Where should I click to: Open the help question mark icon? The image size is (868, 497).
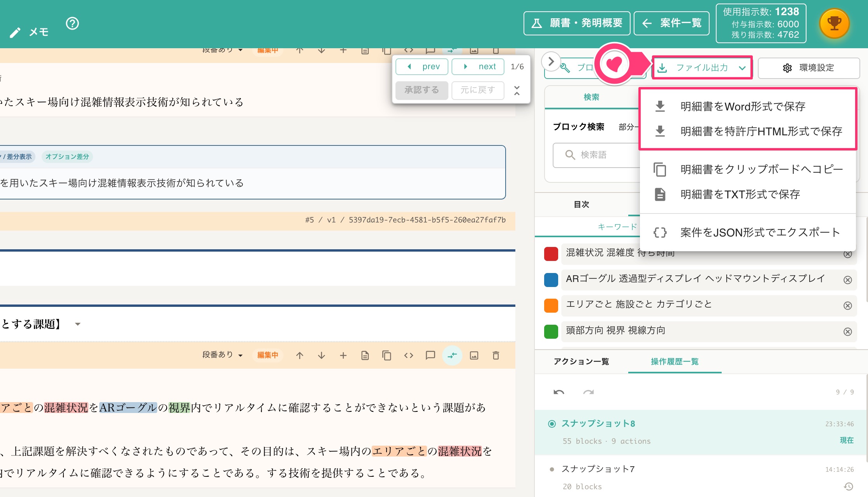coord(72,24)
